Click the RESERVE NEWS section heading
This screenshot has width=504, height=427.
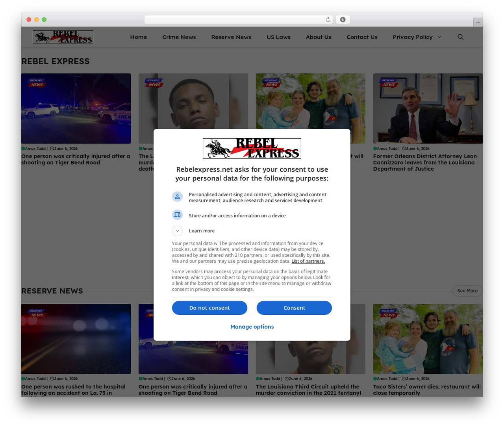(x=52, y=291)
